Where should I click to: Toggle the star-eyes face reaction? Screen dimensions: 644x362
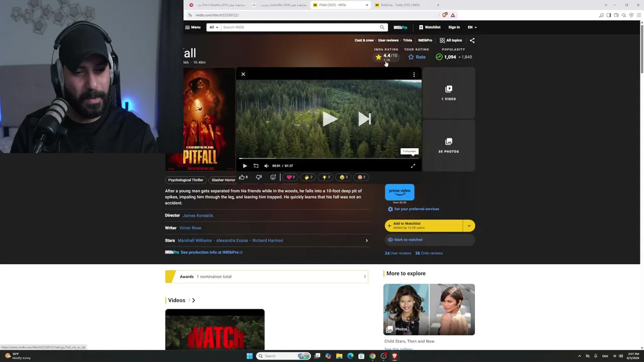(x=361, y=177)
